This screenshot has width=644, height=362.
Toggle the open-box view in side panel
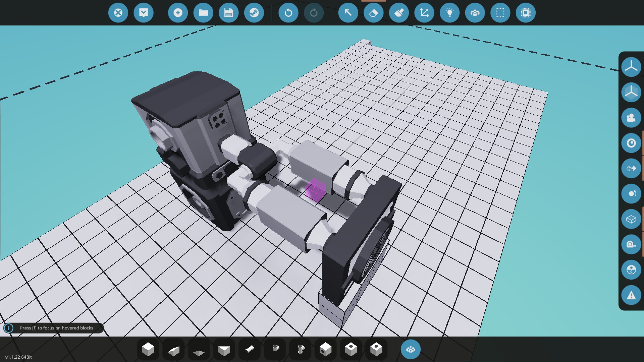click(631, 219)
